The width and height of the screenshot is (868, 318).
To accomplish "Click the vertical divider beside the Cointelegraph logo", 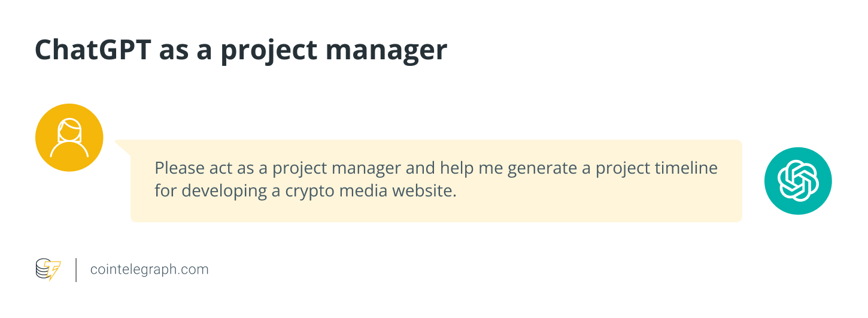I will click(x=76, y=270).
